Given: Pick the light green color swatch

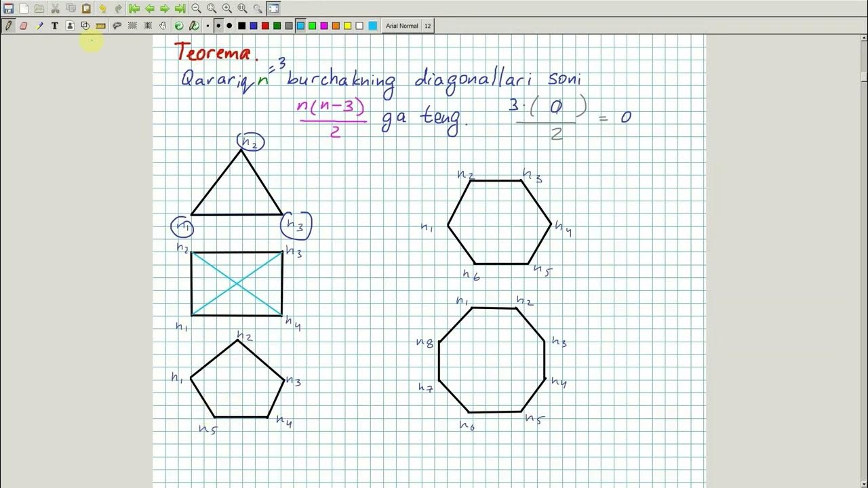Looking at the screenshot, I should tap(312, 26).
